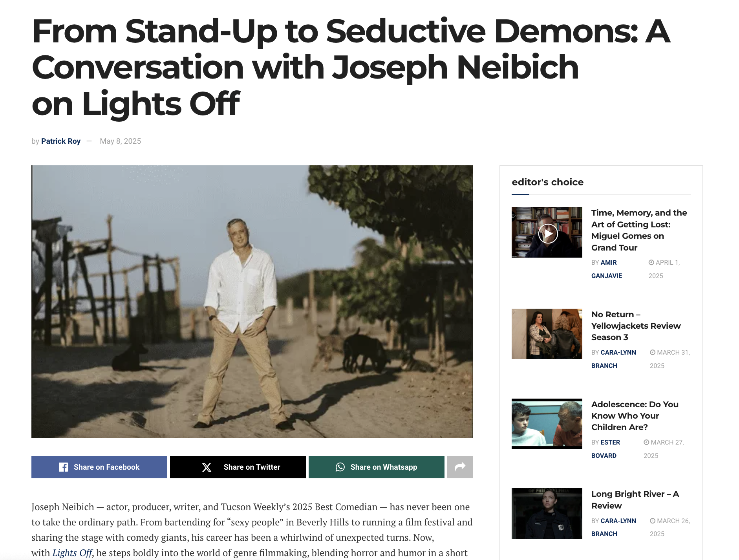Click the Adolescence article thumbnail image
The height and width of the screenshot is (560, 739).
547,424
